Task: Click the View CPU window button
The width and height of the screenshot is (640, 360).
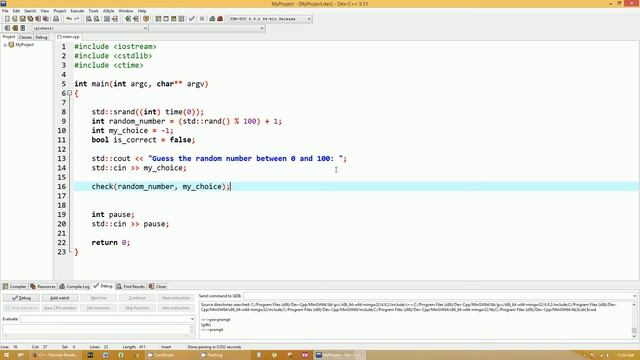Action: coord(60,308)
